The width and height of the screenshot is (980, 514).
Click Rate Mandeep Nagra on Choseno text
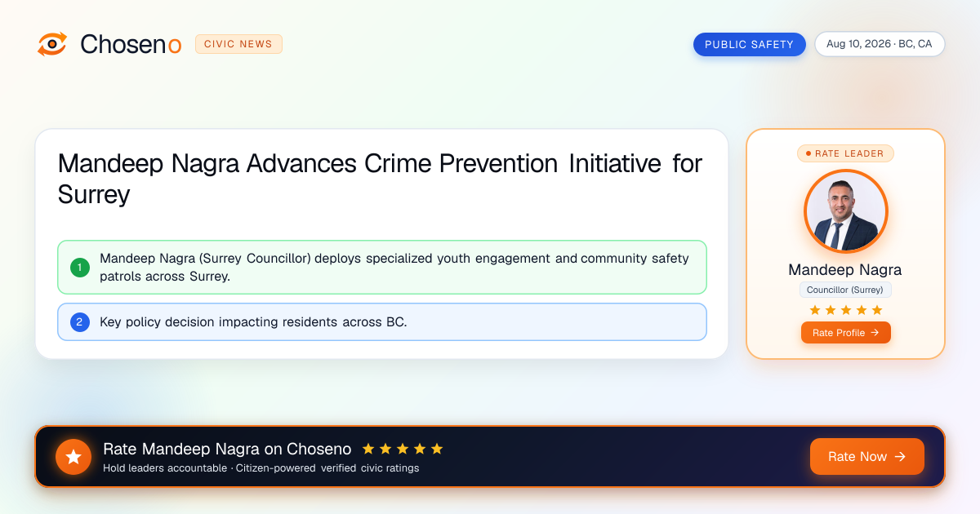[x=227, y=449]
